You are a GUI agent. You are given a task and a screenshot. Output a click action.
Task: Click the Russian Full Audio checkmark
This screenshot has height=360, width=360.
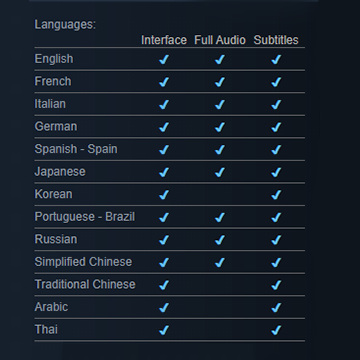pos(220,240)
